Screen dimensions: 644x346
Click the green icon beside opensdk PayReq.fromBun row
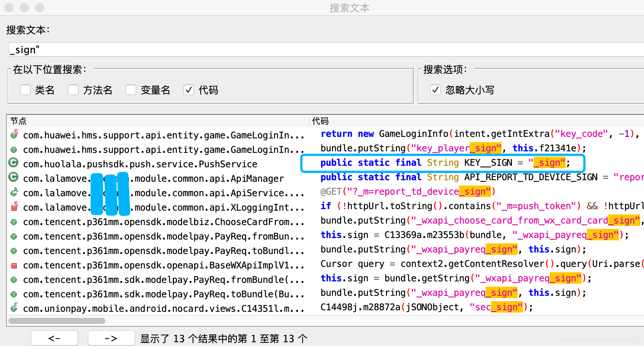pos(14,236)
